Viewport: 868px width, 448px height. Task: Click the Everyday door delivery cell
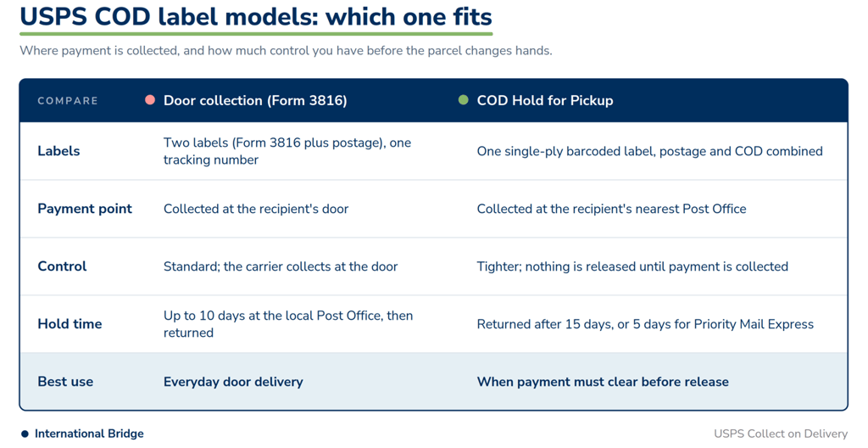(x=233, y=382)
